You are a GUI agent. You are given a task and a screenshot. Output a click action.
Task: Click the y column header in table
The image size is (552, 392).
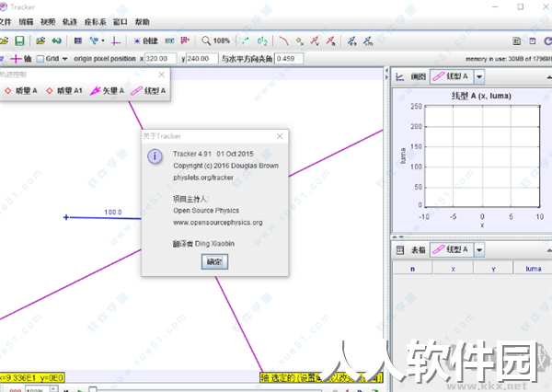[493, 269]
